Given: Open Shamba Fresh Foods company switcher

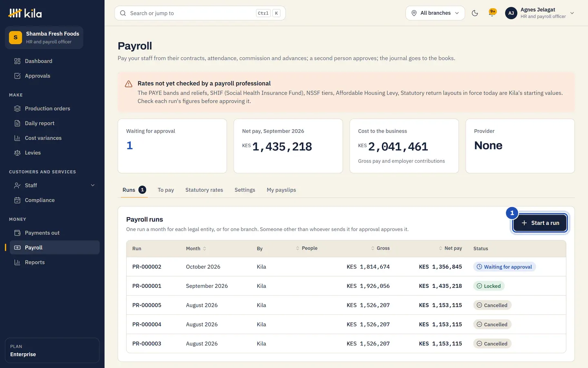Looking at the screenshot, I should pyautogui.click(x=44, y=38).
